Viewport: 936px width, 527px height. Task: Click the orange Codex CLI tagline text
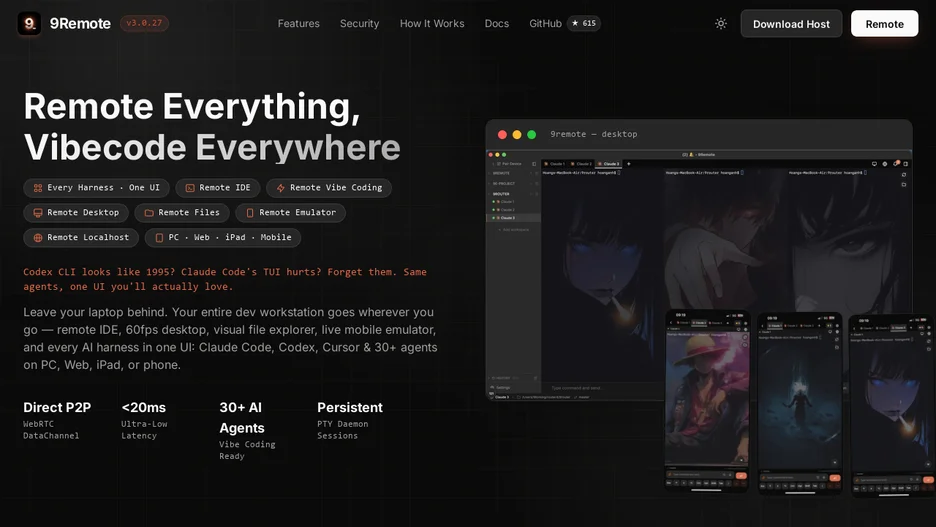225,279
